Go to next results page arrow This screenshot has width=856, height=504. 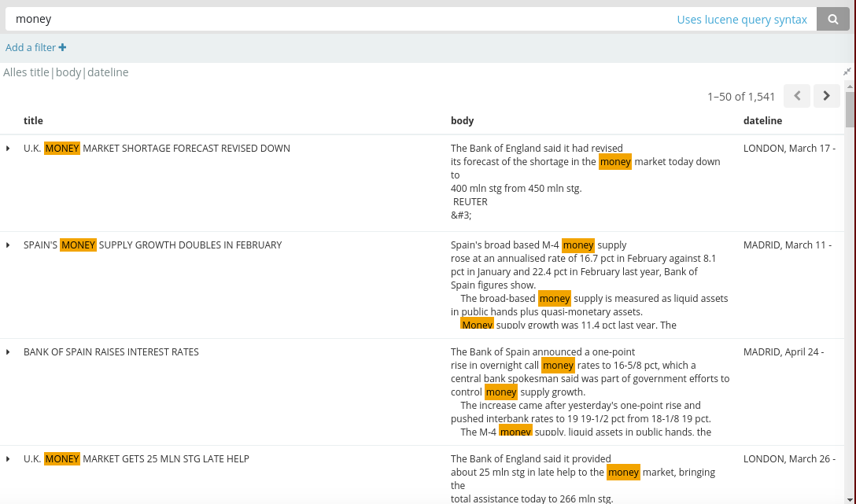tap(826, 96)
